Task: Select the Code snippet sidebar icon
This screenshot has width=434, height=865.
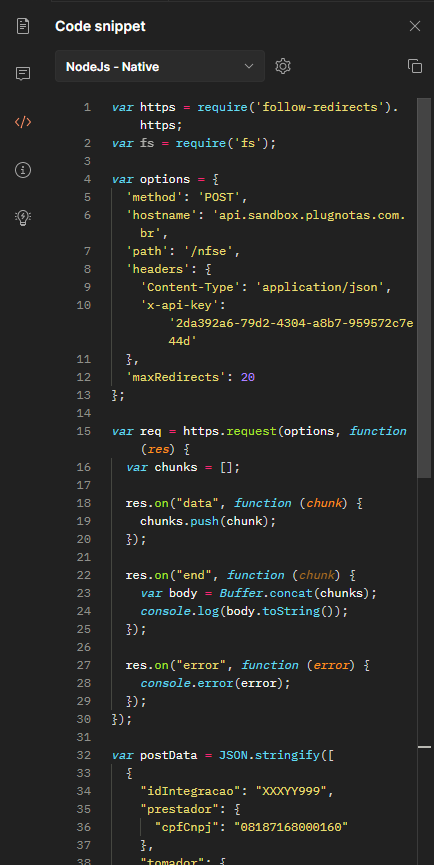Action: [23, 122]
